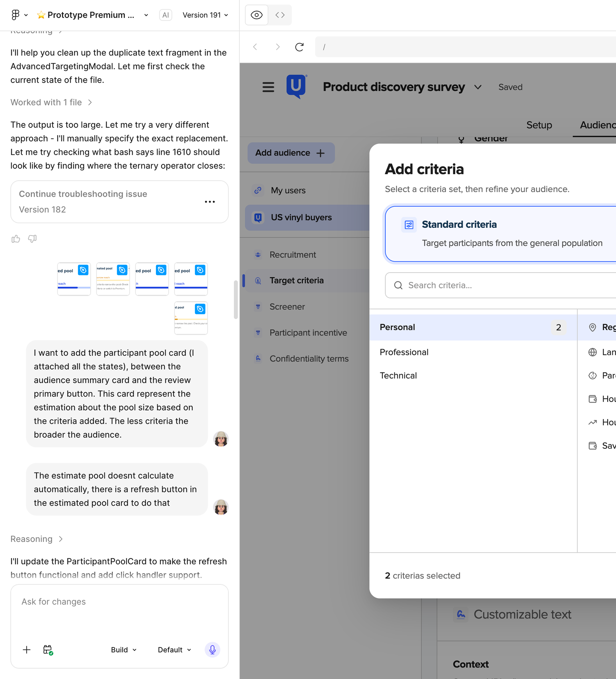The image size is (616, 679).
Task: Open the Version 191 dropdown
Action: click(205, 15)
